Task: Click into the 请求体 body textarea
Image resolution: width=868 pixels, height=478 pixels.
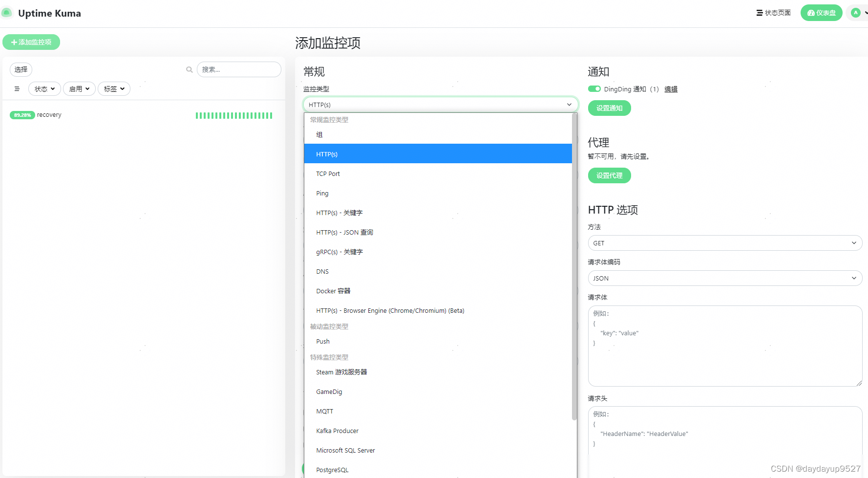Action: click(x=725, y=346)
